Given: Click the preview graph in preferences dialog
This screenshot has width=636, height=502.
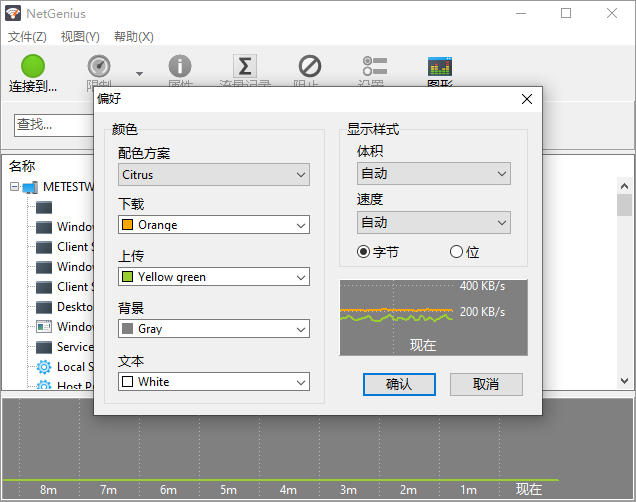Looking at the screenshot, I should [434, 318].
